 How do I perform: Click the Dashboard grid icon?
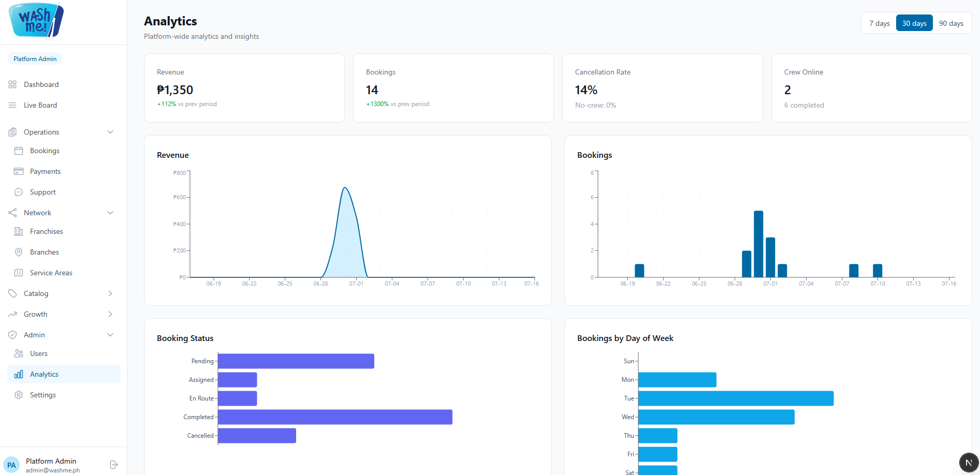(x=12, y=84)
